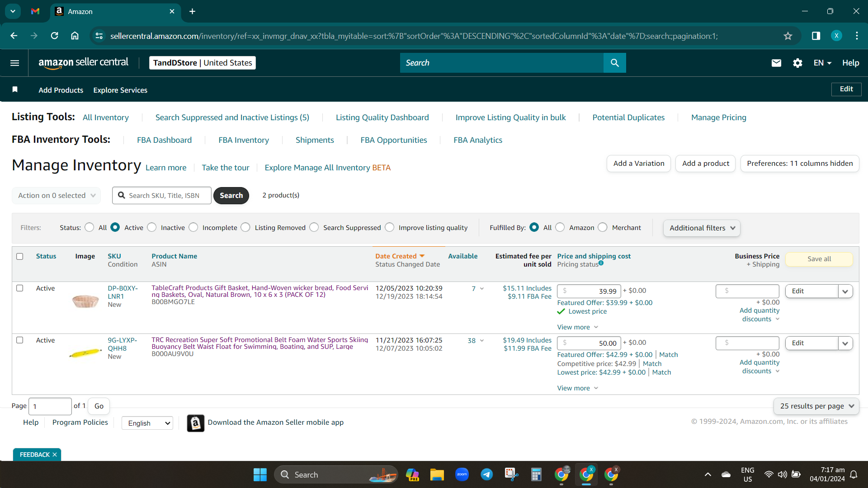Go back to the previous page
The width and height of the screenshot is (868, 488).
[14, 36]
